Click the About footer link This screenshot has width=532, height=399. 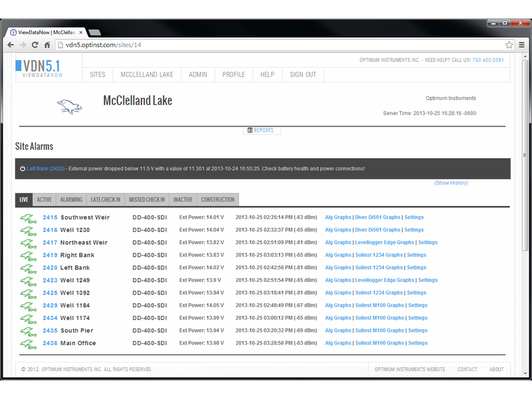pos(496,369)
